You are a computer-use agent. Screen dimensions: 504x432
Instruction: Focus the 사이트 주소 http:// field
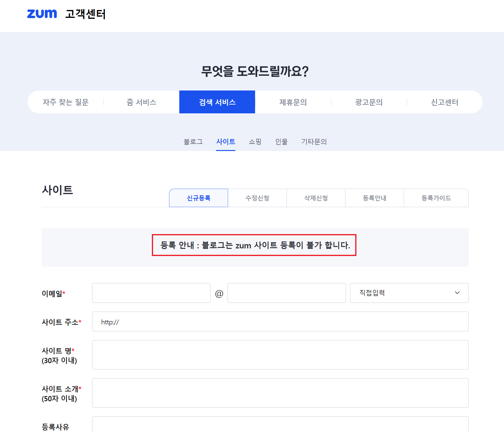[x=280, y=321]
